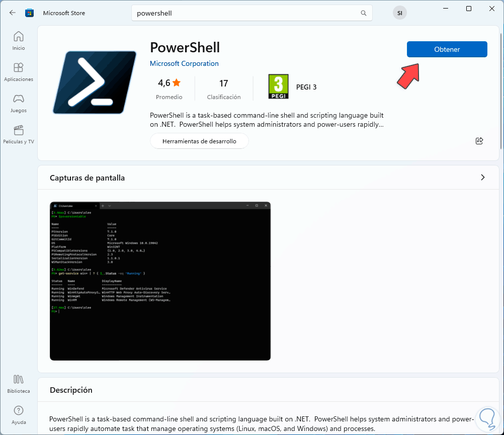Click the Microsoft Store title text

point(64,13)
